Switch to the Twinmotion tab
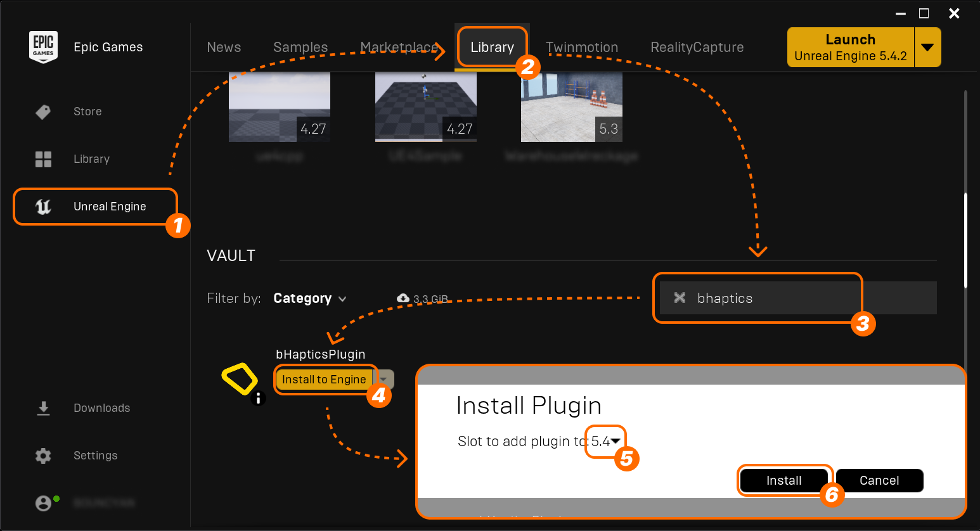 [582, 48]
